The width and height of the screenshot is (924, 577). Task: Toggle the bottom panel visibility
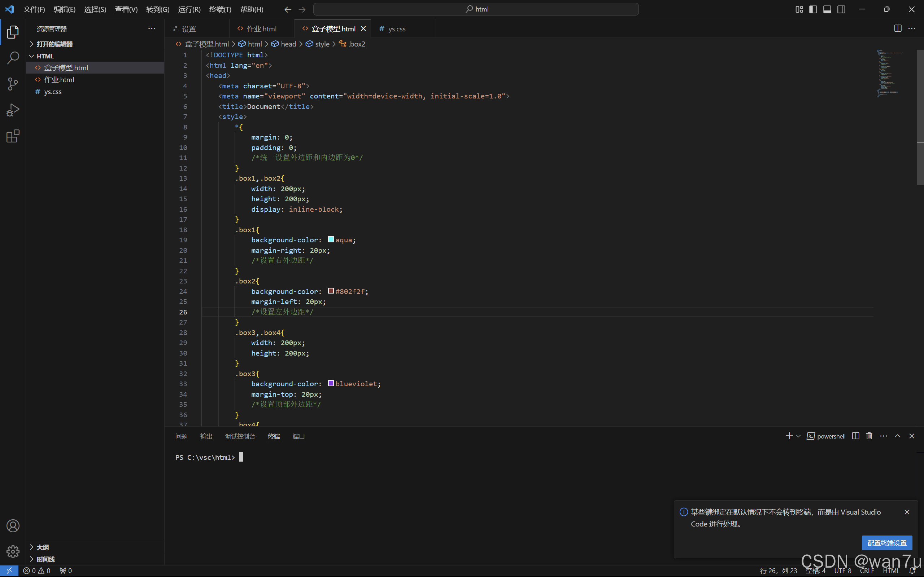point(827,9)
